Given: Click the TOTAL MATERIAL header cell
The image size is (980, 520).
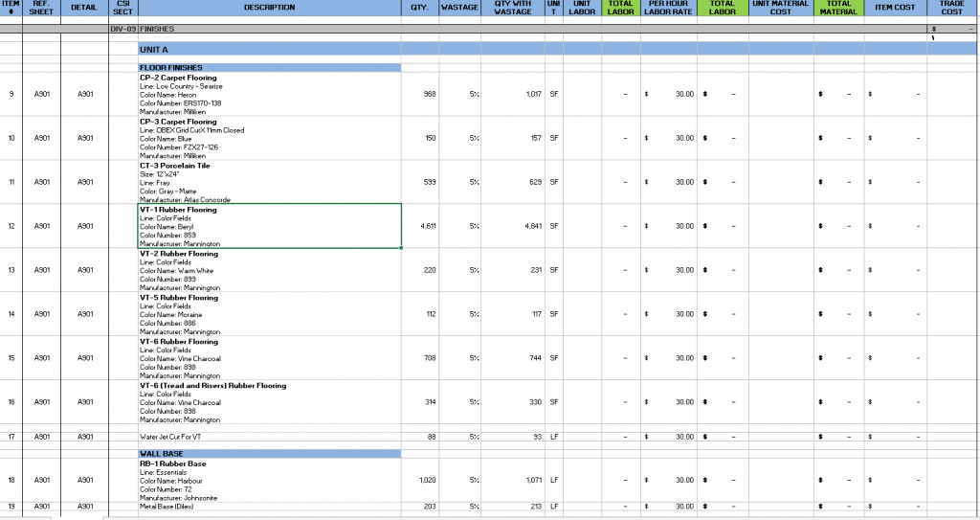Looking at the screenshot, I should point(838,8).
